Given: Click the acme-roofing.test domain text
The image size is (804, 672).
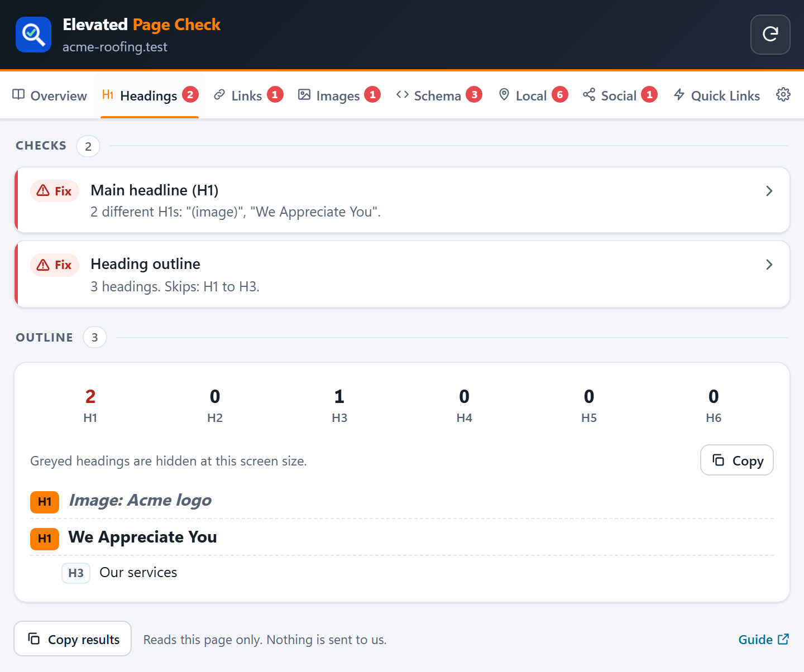Looking at the screenshot, I should [115, 47].
